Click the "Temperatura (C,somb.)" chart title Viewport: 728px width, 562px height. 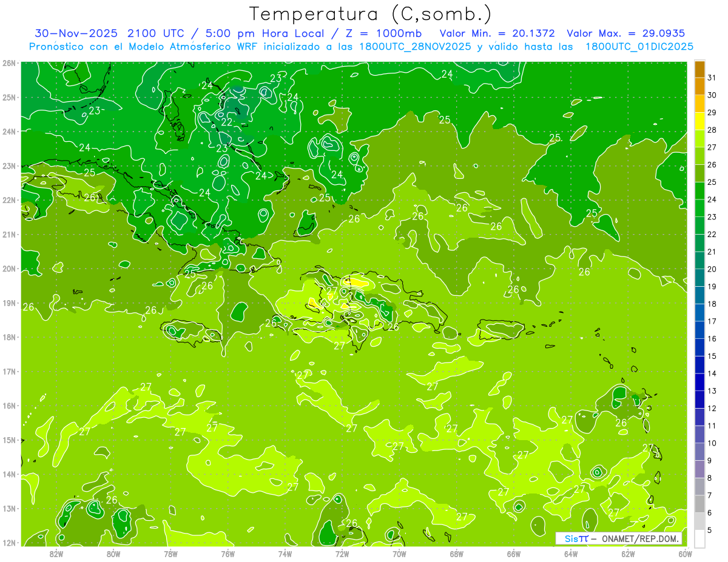[x=371, y=14]
